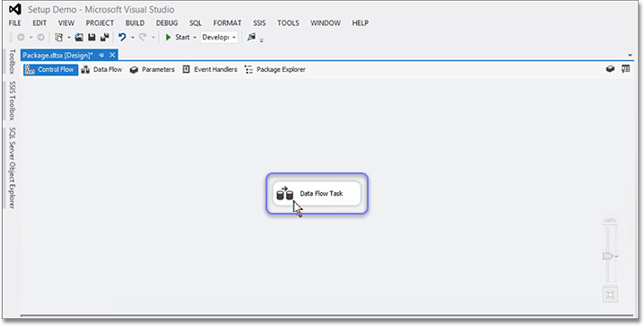Click the Variables window icon on designer's right

coord(625,69)
